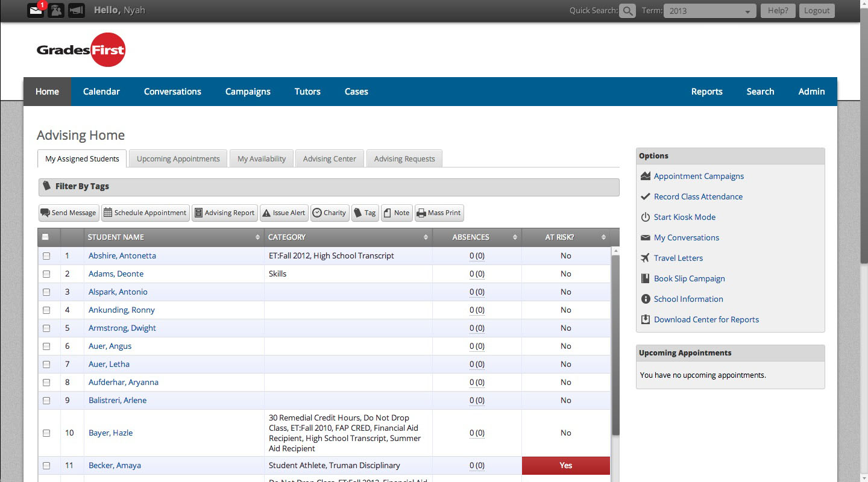
Task: Open the Advising Requests tab
Action: pyautogui.click(x=404, y=158)
